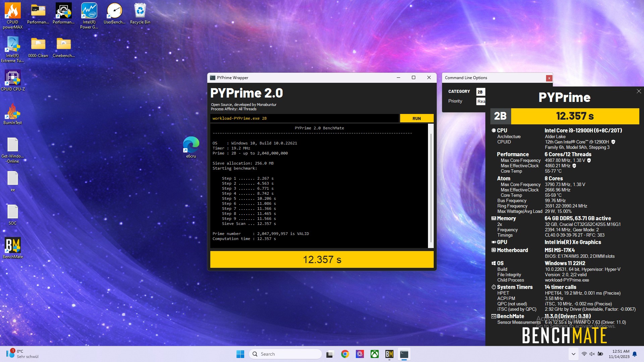Image resolution: width=644 pixels, height=362 pixels.
Task: Open CPUID powerMAX desktop icon
Action: click(x=13, y=15)
